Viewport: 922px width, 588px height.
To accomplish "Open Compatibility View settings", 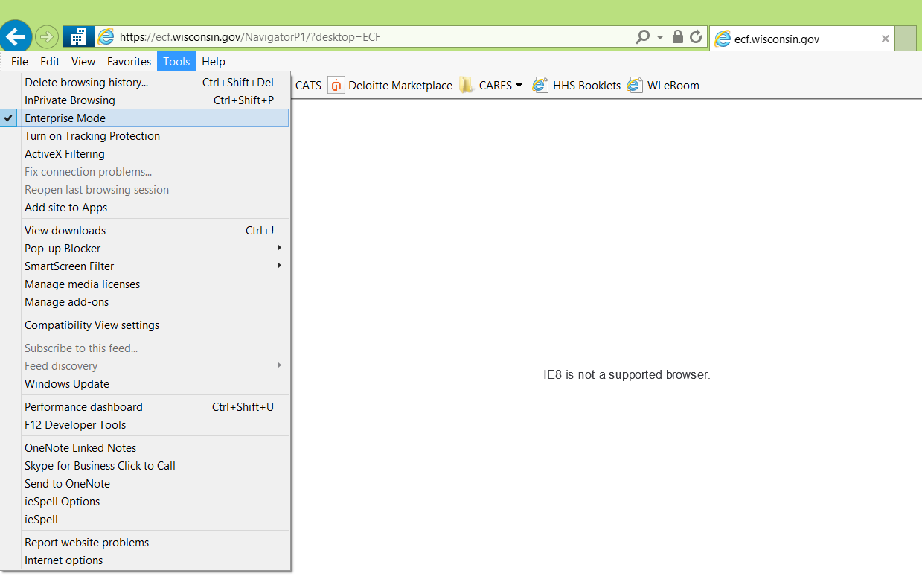I will coord(92,325).
